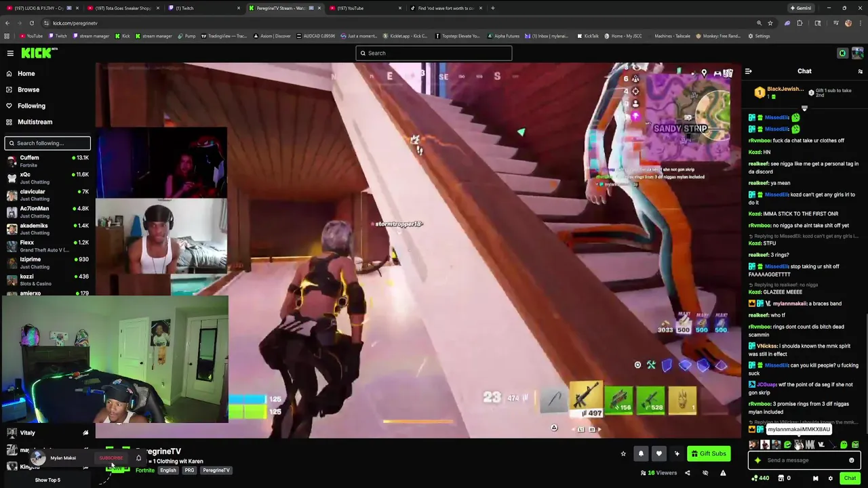
Task: Open kozzi's channel in following list
Action: click(47, 279)
